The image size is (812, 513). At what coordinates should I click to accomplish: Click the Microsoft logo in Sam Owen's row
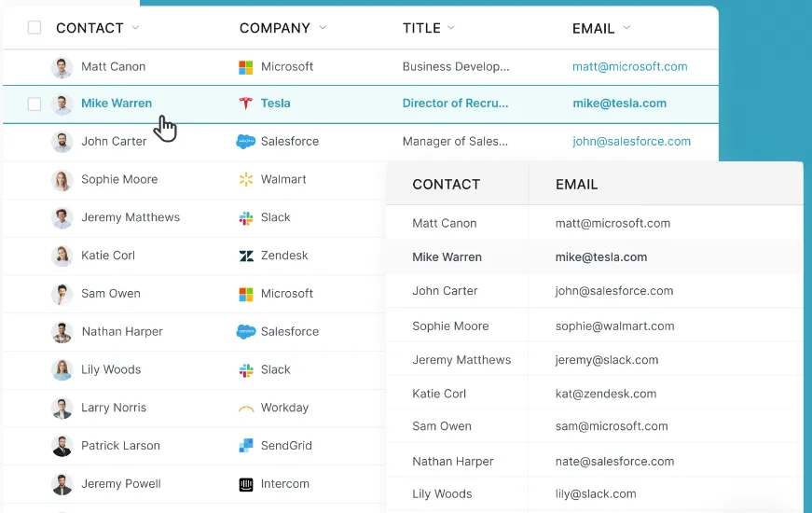[x=246, y=294]
